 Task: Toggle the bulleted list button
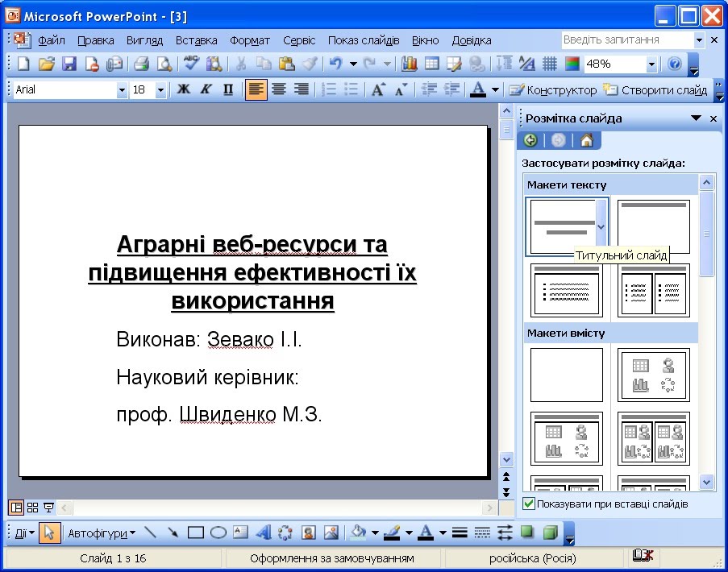(352, 89)
